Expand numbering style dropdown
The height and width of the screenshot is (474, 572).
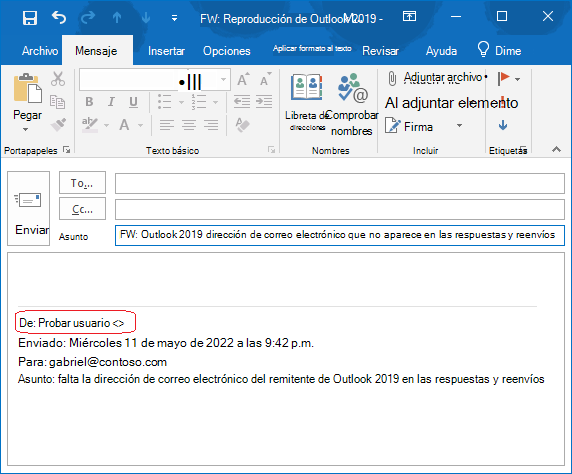coord(215,102)
